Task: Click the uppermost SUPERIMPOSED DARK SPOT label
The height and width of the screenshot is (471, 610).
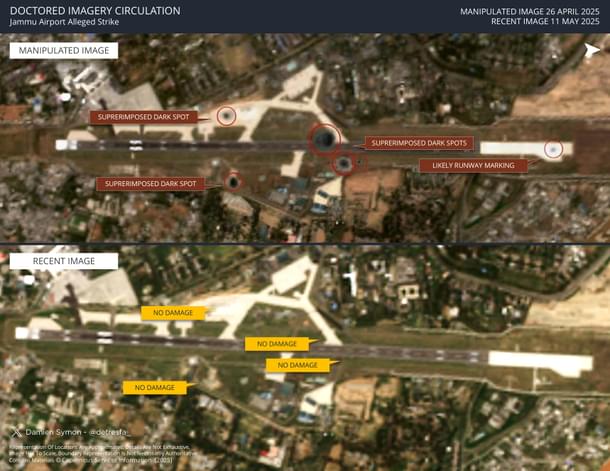Action: coord(149,117)
